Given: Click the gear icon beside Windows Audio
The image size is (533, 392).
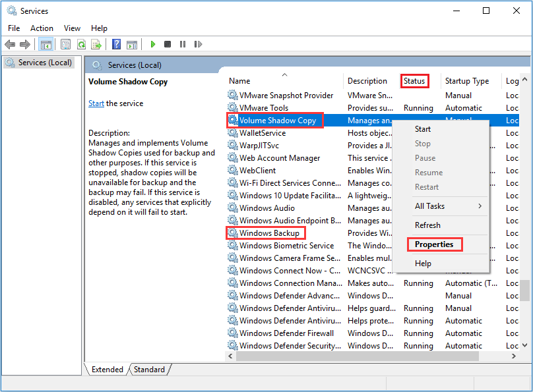Looking at the screenshot, I should (x=232, y=208).
